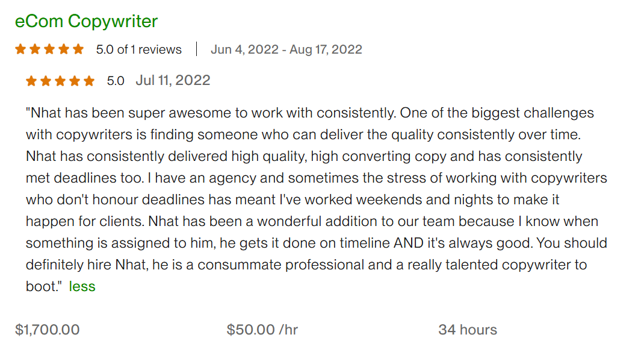Click the Jul 11, 2022 review date

[x=173, y=80]
